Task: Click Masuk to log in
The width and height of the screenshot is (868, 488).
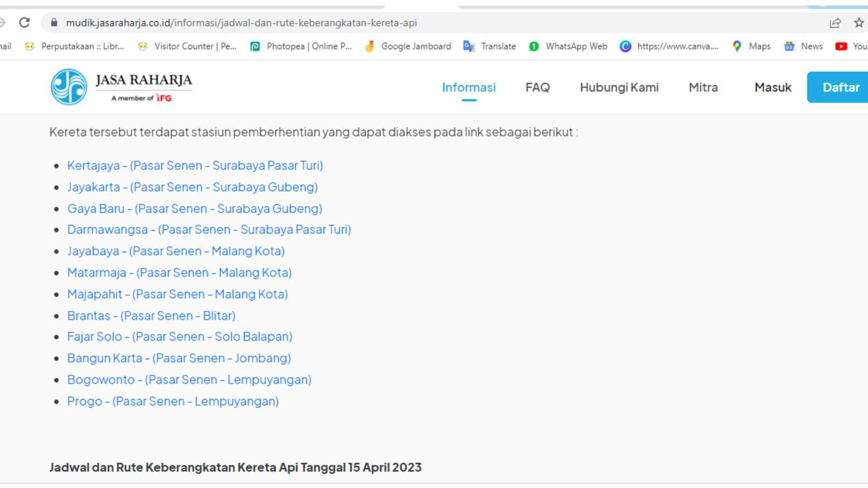Action: pyautogui.click(x=773, y=87)
